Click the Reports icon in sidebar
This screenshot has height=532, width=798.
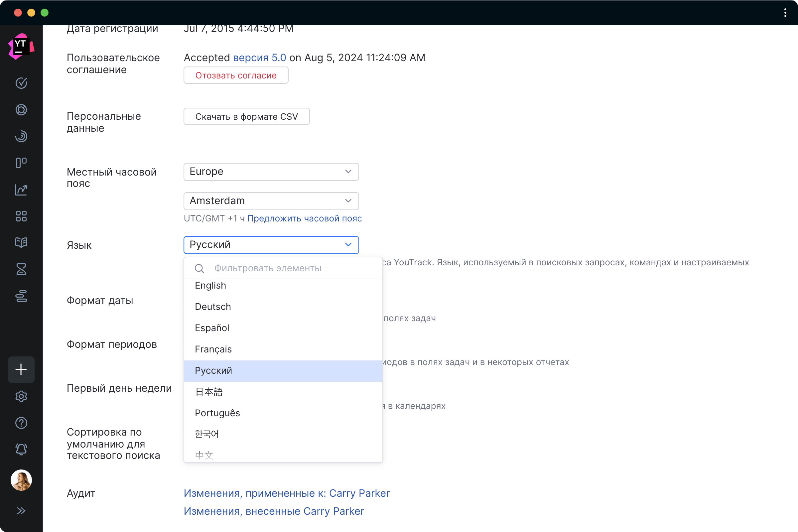click(x=21, y=188)
